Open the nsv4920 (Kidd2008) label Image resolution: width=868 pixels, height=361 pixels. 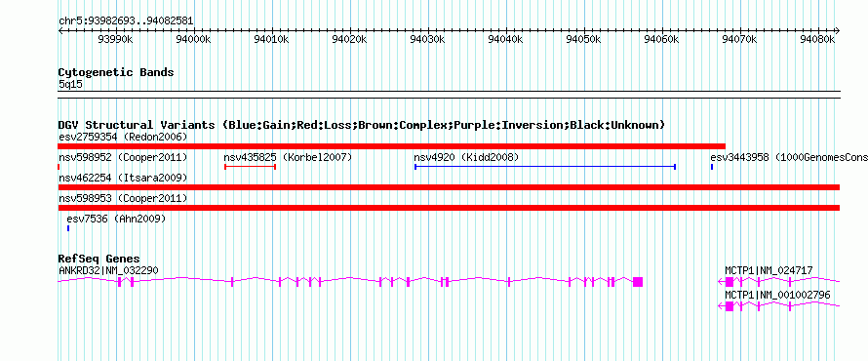tap(466, 157)
